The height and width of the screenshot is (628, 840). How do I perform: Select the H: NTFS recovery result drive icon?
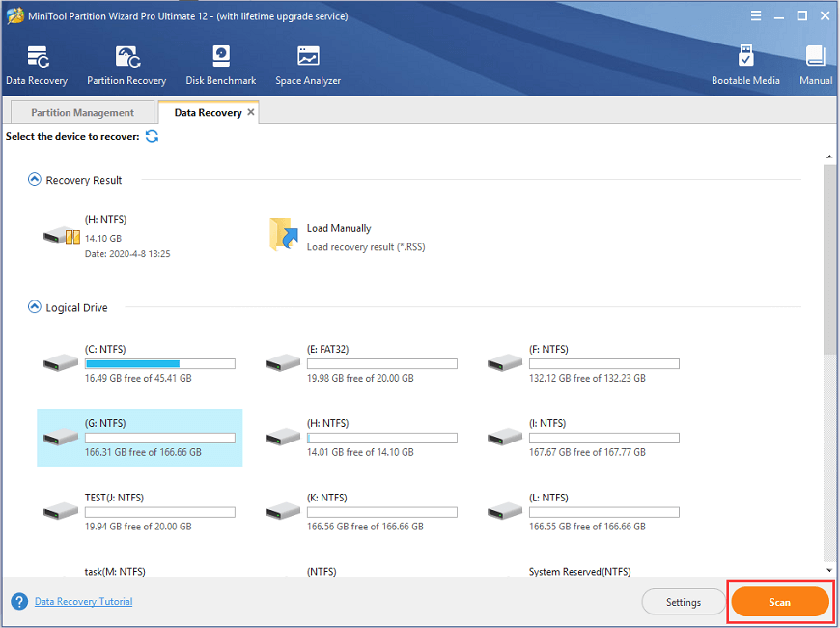coord(62,236)
